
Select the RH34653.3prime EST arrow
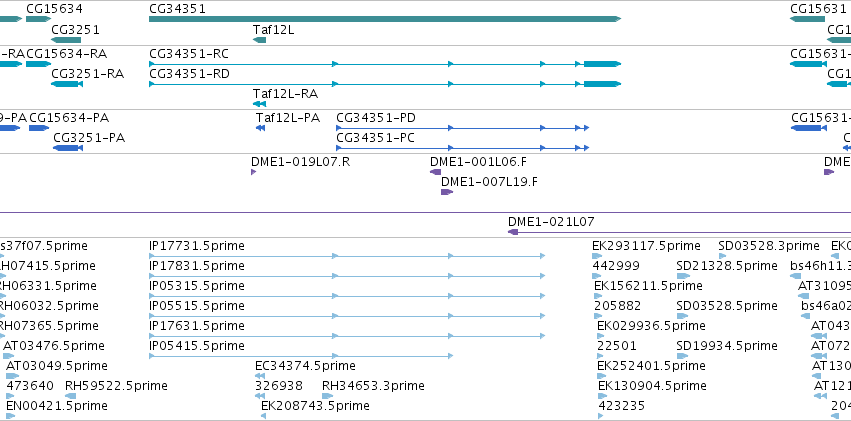328,396
